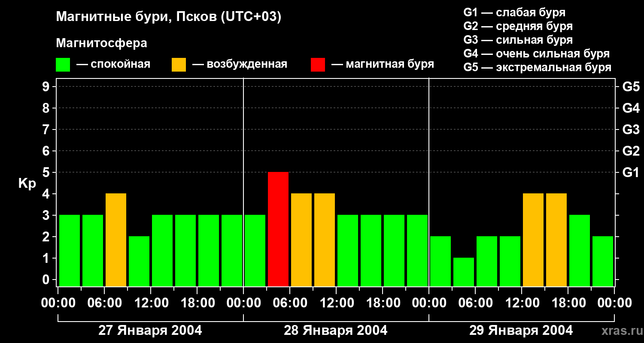The image size is (644, 343).
Task: Click the G1 mark on the right axis
Action: pos(631,172)
